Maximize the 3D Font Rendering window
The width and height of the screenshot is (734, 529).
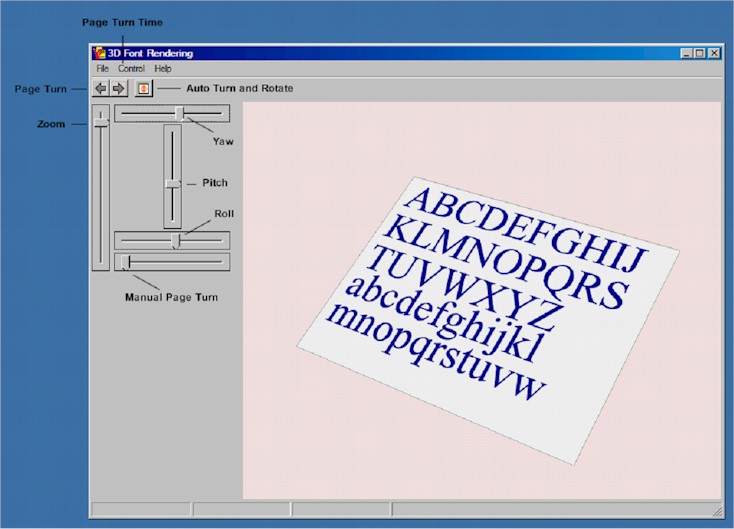coord(699,53)
